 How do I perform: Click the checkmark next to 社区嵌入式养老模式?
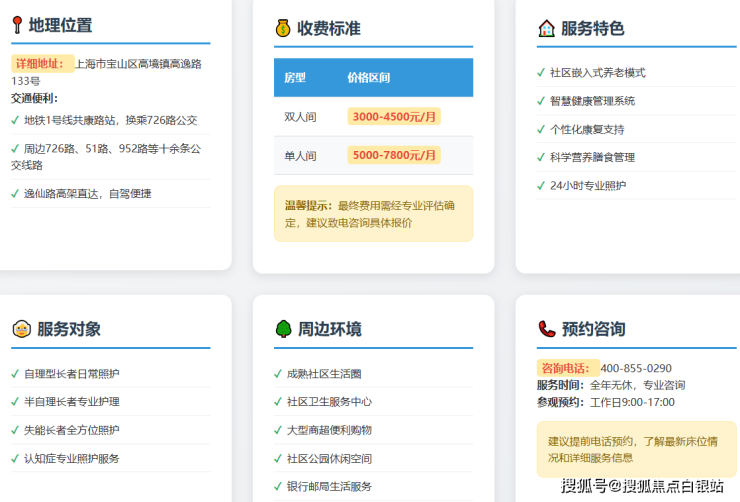[541, 73]
